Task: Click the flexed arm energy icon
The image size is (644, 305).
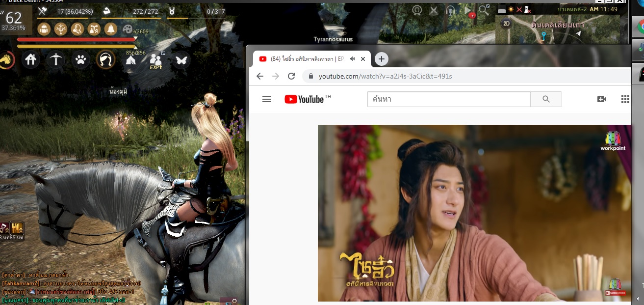Action: [106, 10]
